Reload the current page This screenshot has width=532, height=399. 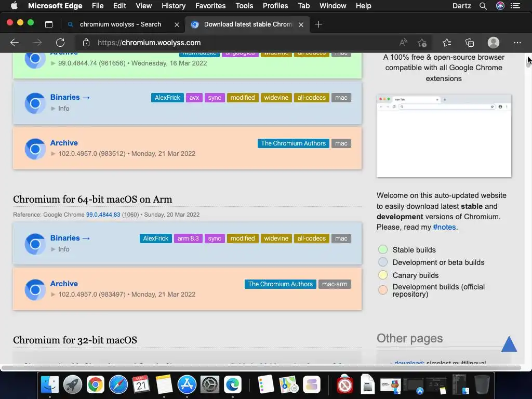click(x=60, y=43)
